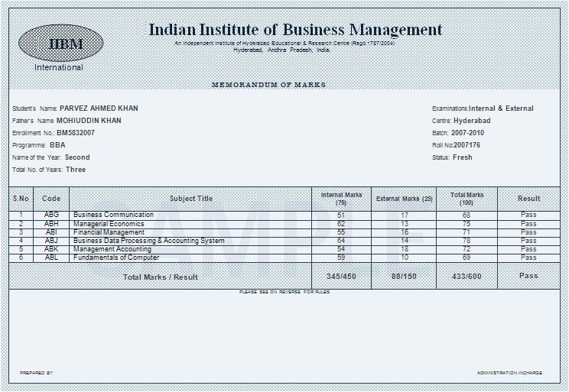Click subject code 'ABK'

51,249
